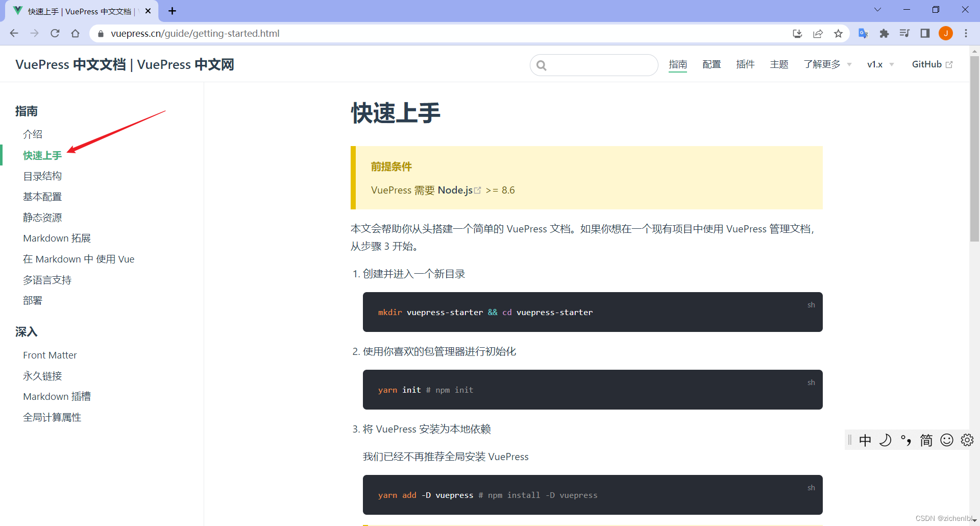The height and width of the screenshot is (526, 980).
Task: Click the address bar URL
Action: point(195,33)
